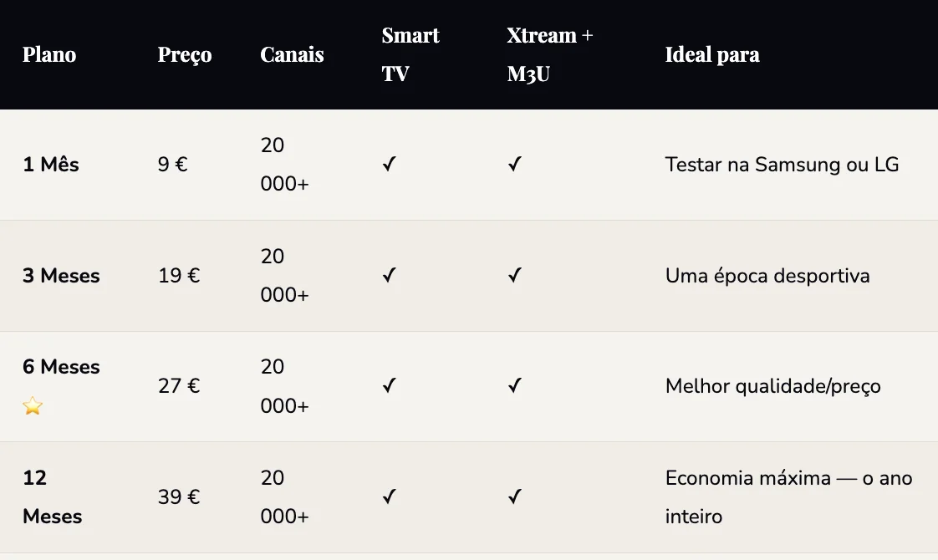Screen dimensions: 938x560
Task: Click the Xtream + M3U checkmark for 12 Meses
Action: click(514, 497)
